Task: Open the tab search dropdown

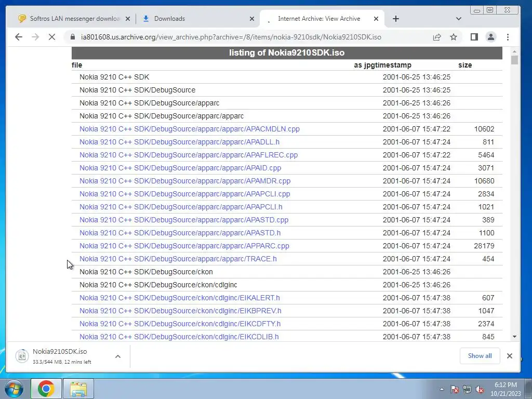Action: (x=459, y=19)
